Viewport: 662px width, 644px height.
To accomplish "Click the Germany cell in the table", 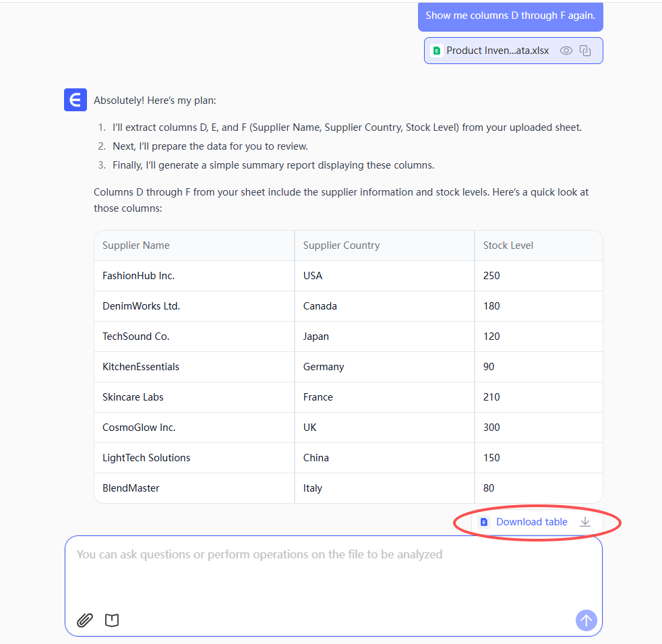I will click(x=324, y=367).
